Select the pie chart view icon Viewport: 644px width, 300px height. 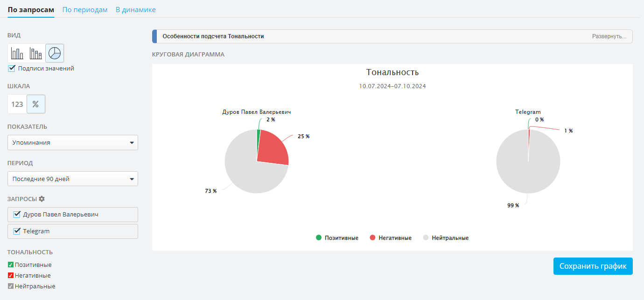[55, 53]
